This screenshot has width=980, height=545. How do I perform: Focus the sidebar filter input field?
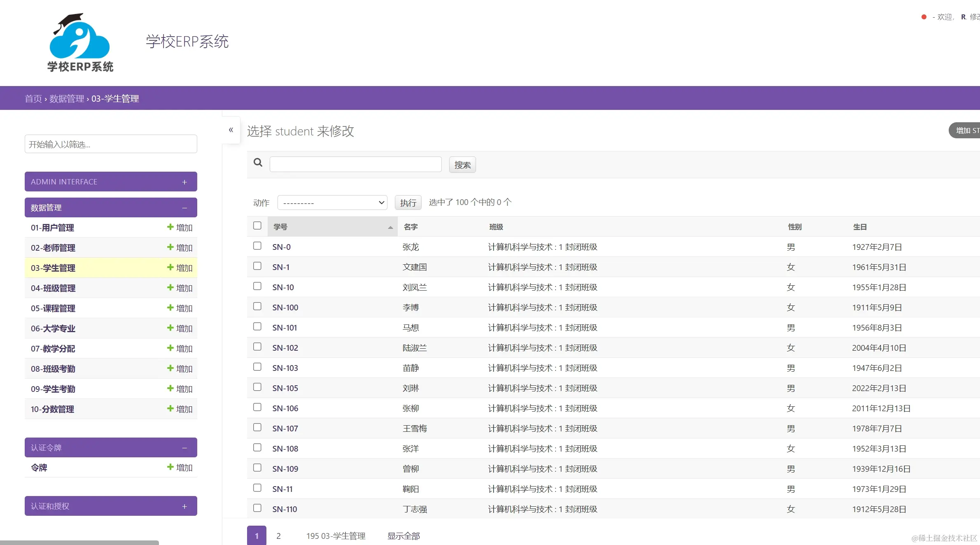click(x=111, y=144)
